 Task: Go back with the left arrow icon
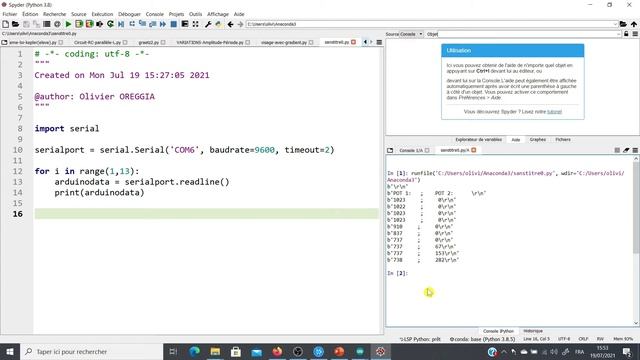[x=231, y=24]
